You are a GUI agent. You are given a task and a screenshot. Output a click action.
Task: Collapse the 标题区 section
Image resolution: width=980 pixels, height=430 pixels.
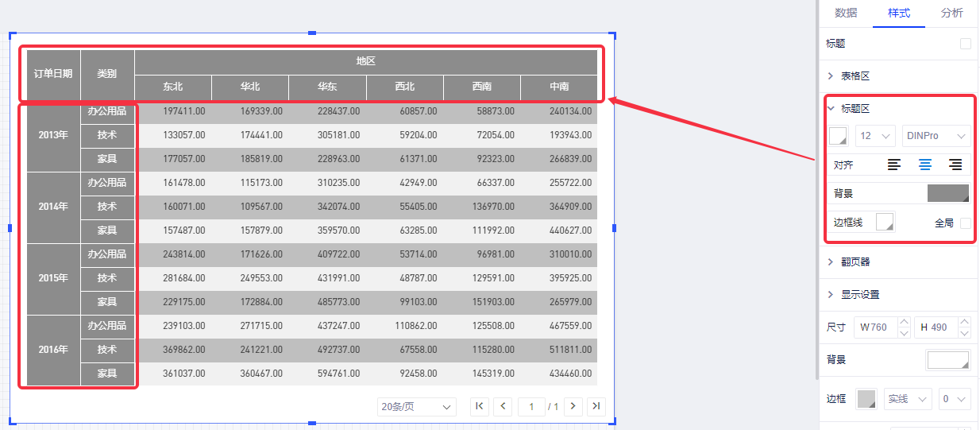tap(855, 109)
